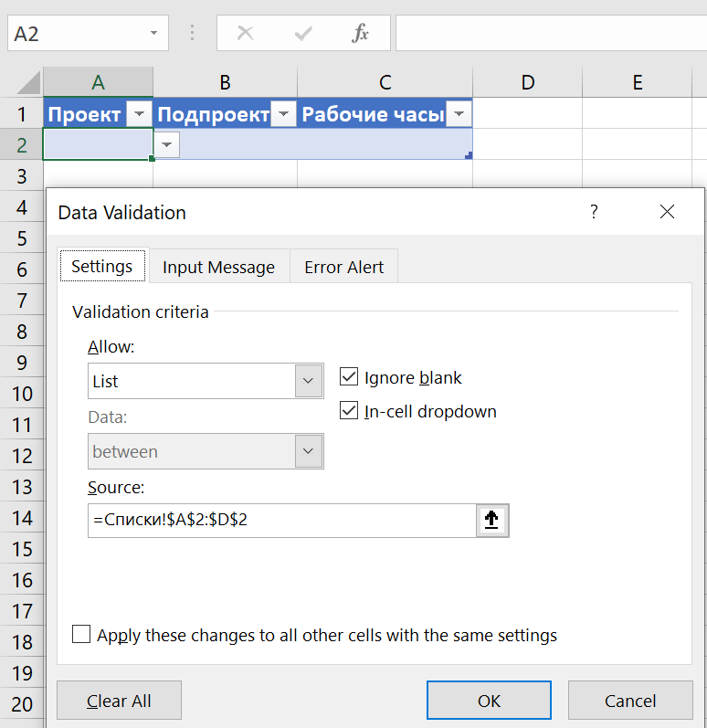Screen dimensions: 707x728
Task: Check Apply these changes to all other cells
Action: [x=81, y=634]
